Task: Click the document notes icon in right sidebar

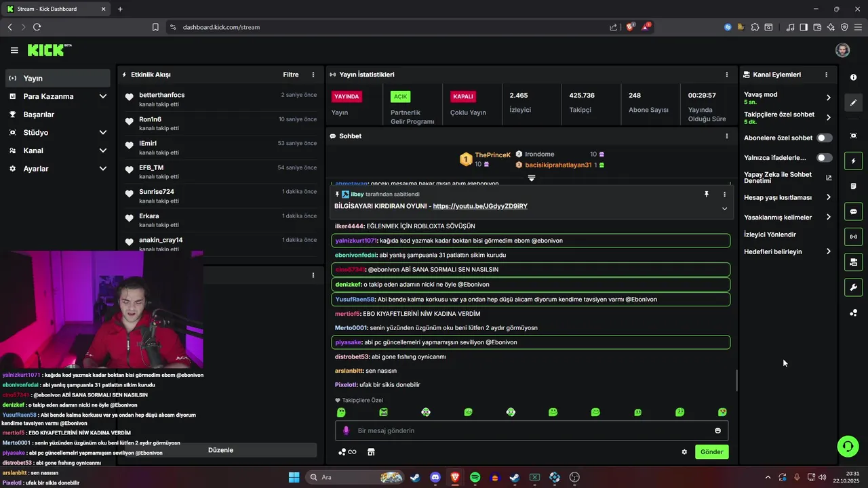Action: point(853,186)
